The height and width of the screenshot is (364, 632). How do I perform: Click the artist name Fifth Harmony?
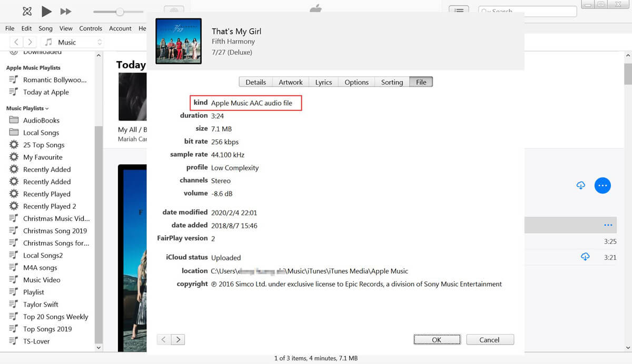(x=233, y=42)
